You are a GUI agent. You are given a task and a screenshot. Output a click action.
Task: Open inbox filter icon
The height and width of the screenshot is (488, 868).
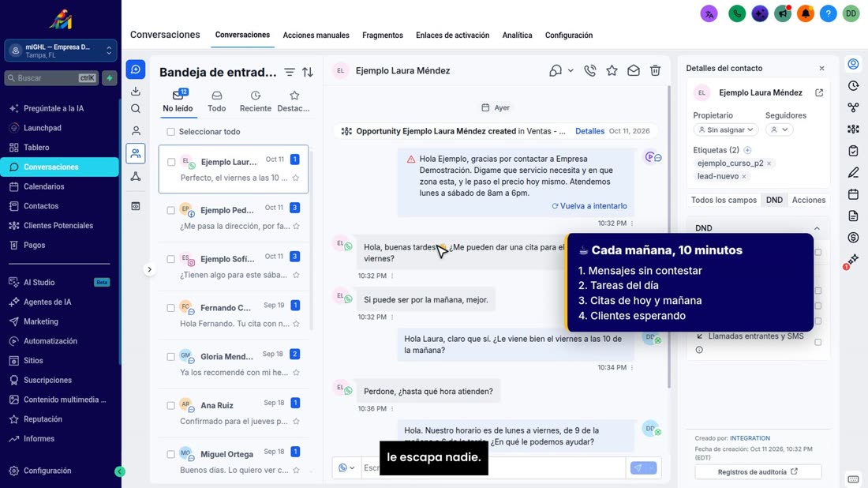coord(290,72)
